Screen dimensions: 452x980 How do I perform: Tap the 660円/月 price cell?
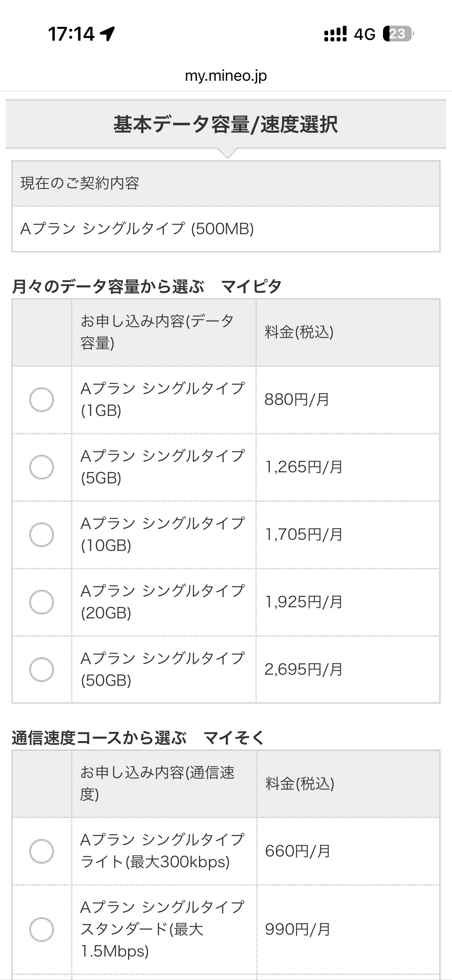click(x=297, y=851)
